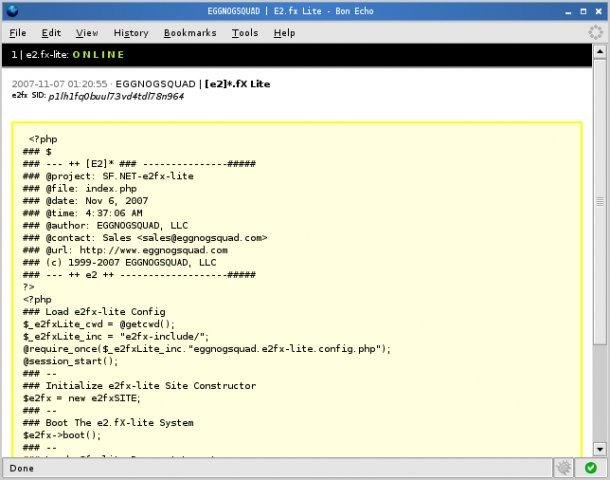Viewport: 610px width, 480px height.
Task: Open the File menu
Action: coord(18,33)
